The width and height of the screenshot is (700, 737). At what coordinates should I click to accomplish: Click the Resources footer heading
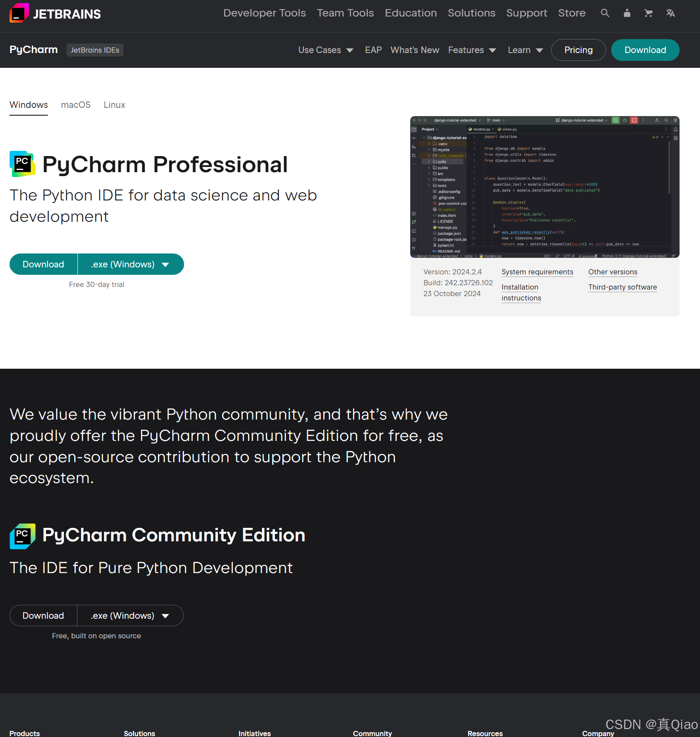pyautogui.click(x=485, y=733)
